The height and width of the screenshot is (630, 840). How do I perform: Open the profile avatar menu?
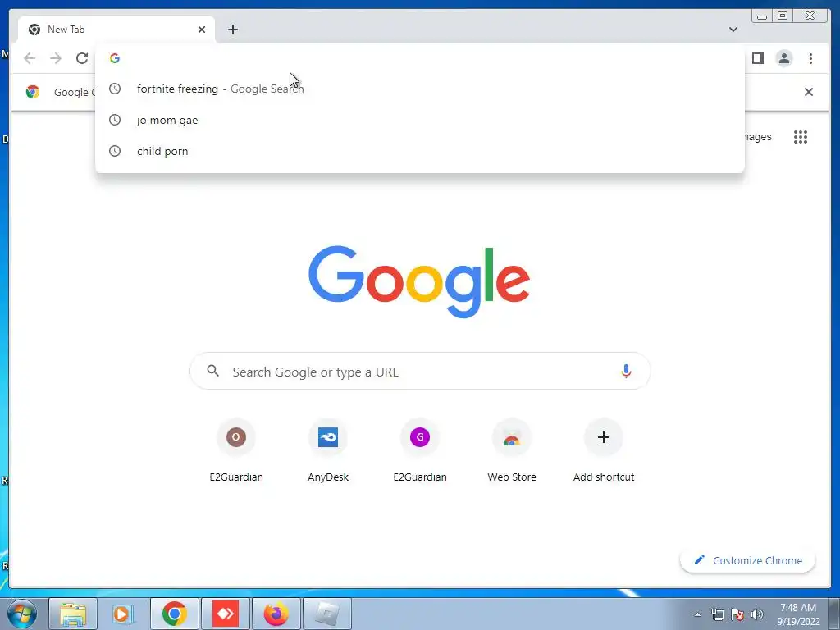[x=783, y=58]
